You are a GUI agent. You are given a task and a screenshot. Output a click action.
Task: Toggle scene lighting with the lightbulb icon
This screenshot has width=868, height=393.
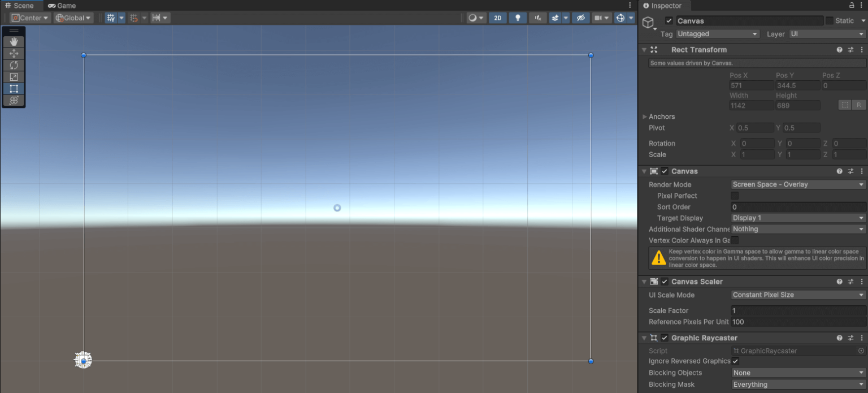(x=517, y=18)
